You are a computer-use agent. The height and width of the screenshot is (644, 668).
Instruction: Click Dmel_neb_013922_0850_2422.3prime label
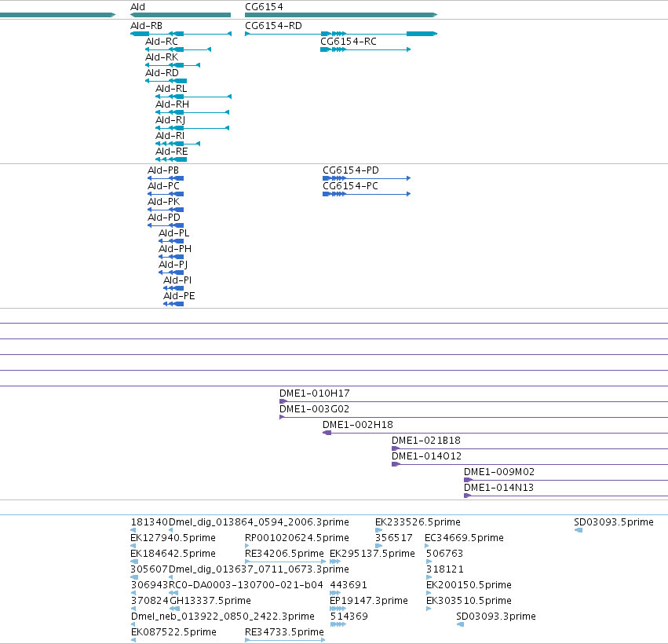click(223, 617)
